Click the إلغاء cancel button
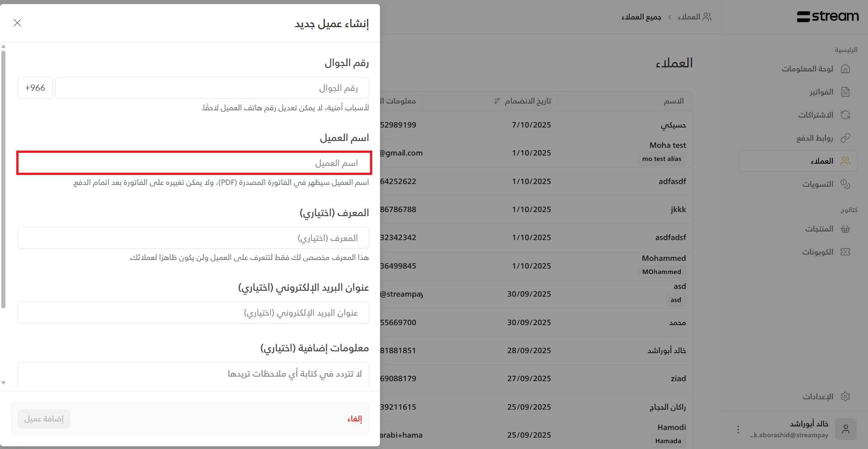 click(355, 419)
